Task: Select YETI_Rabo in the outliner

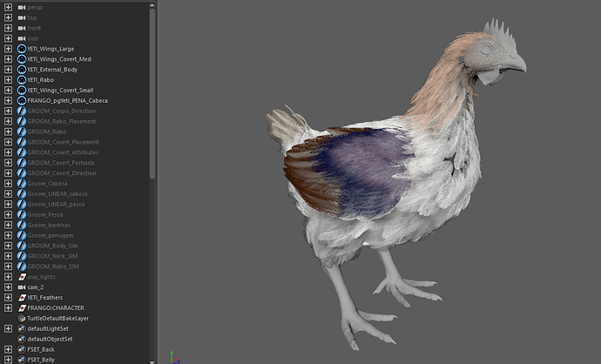Action: [x=40, y=80]
